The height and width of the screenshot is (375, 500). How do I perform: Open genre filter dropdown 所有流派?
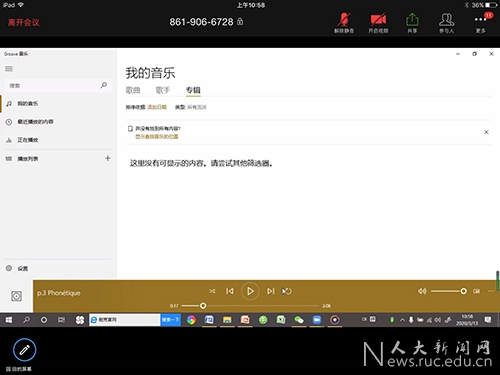pyautogui.click(x=197, y=107)
